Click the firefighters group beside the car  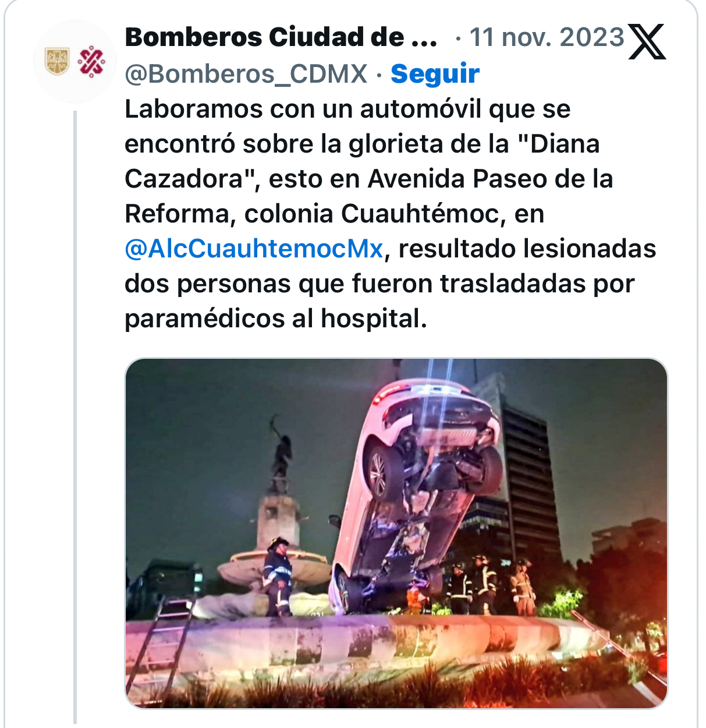(492, 585)
